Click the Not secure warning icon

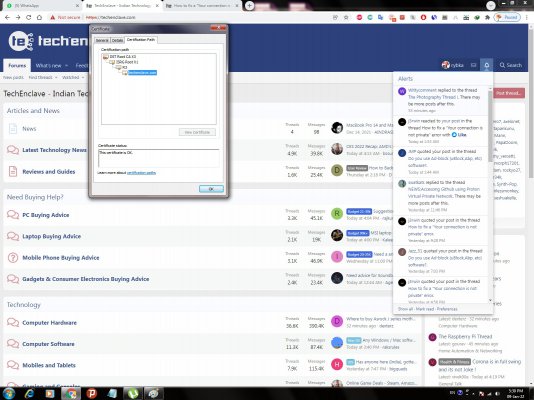pyautogui.click(x=52, y=17)
